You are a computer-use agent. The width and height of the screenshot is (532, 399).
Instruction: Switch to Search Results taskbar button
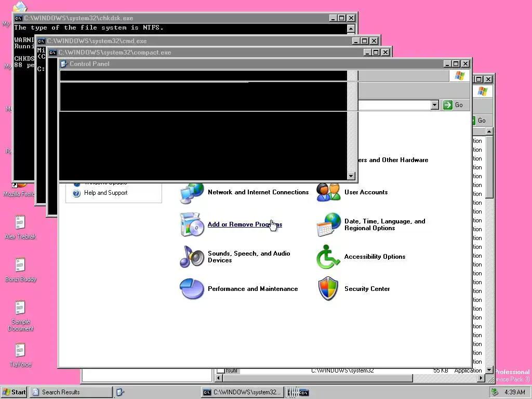point(71,392)
